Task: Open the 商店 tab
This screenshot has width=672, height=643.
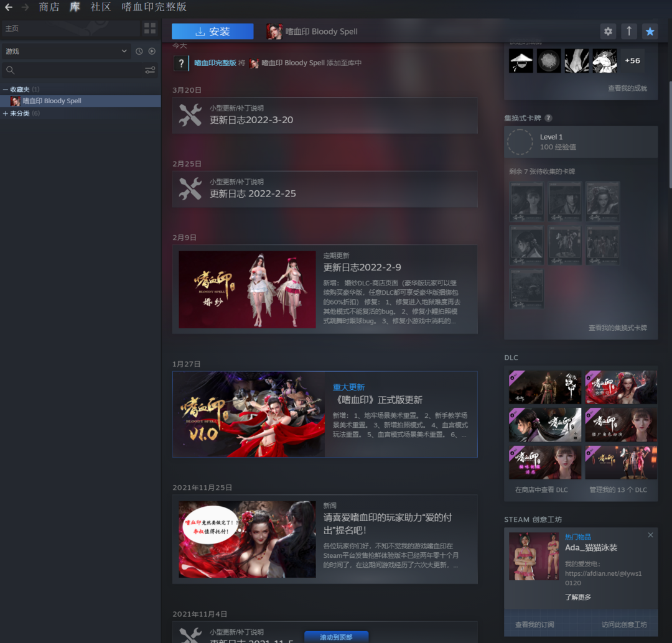Action: [x=49, y=7]
